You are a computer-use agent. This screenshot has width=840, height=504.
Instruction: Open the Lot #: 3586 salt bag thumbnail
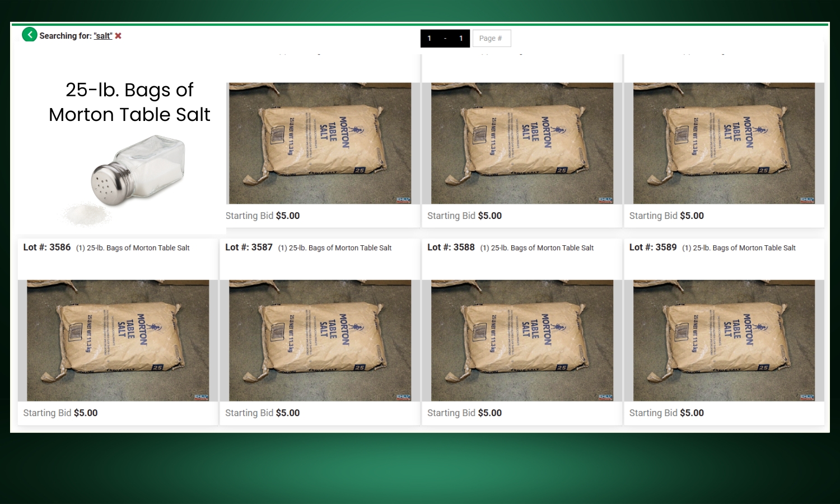(x=118, y=340)
